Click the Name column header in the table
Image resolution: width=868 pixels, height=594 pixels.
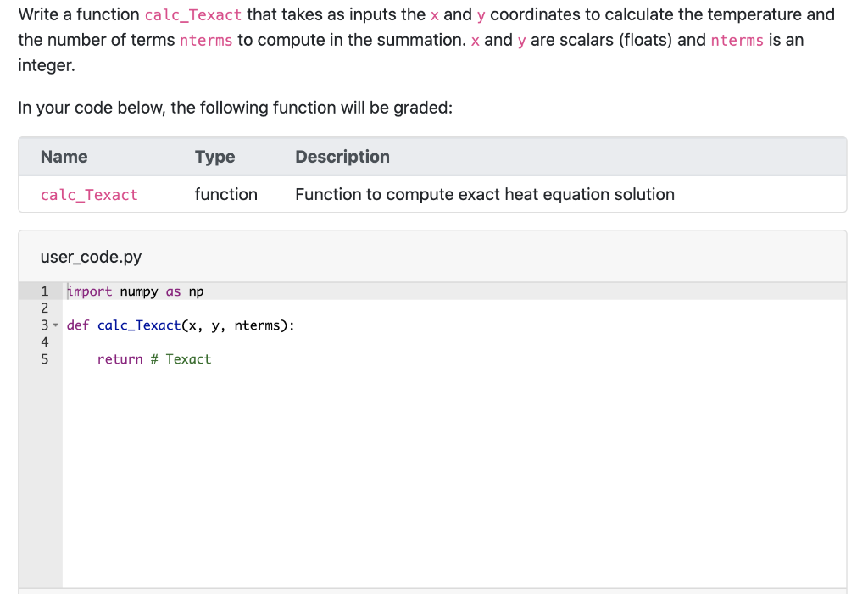pos(64,157)
